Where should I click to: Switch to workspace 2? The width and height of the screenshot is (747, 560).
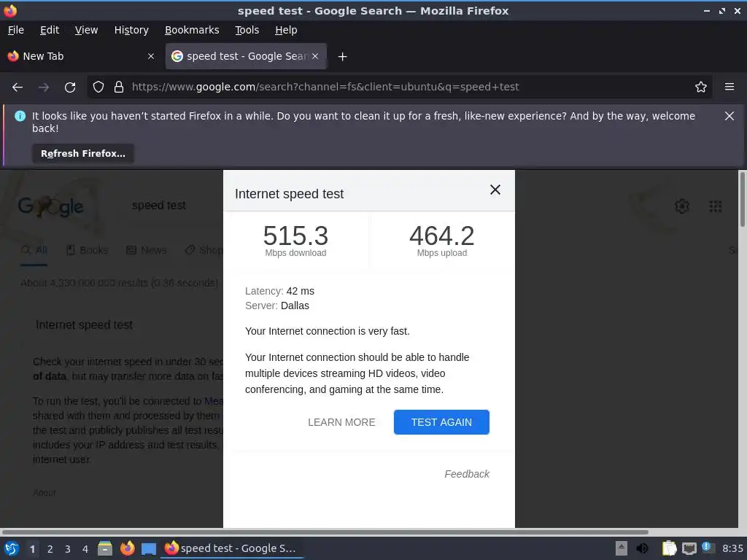coord(50,549)
